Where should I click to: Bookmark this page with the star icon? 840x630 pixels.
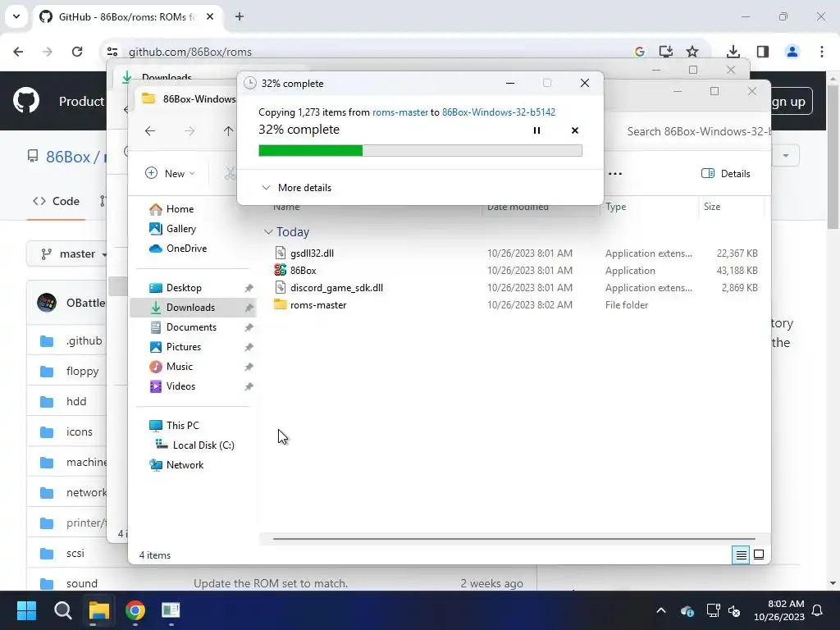pyautogui.click(x=692, y=52)
